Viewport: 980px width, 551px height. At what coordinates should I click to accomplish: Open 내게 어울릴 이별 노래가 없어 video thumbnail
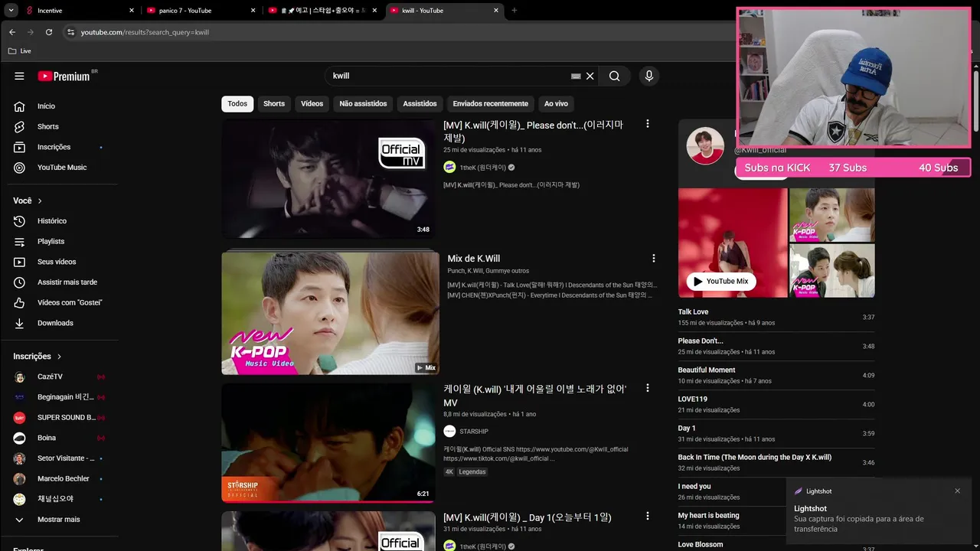[328, 442]
